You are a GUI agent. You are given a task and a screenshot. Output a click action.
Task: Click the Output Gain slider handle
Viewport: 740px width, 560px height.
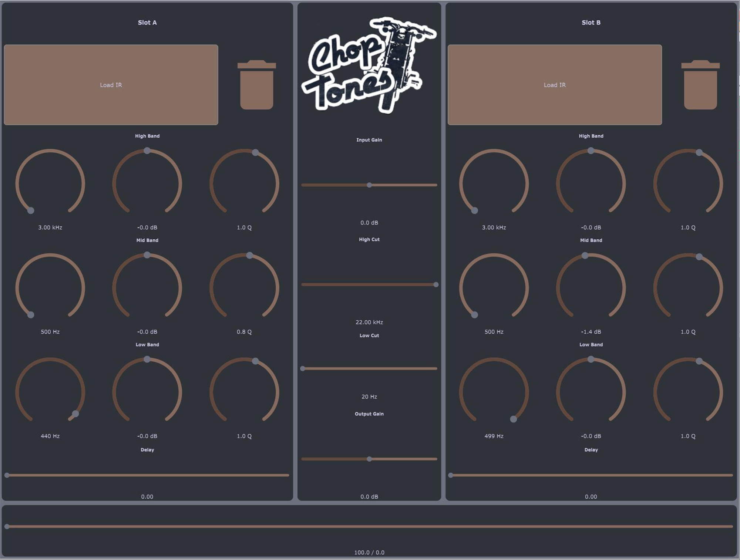(369, 459)
